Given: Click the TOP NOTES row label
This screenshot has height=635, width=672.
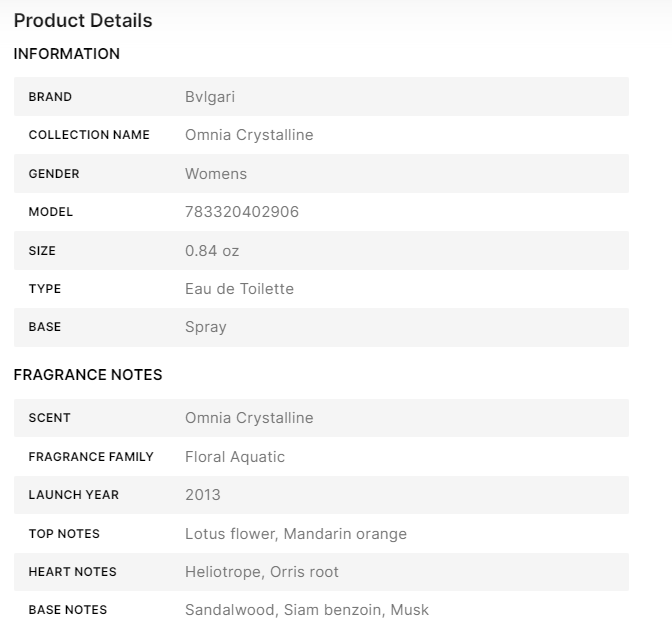Looking at the screenshot, I should click(64, 534).
